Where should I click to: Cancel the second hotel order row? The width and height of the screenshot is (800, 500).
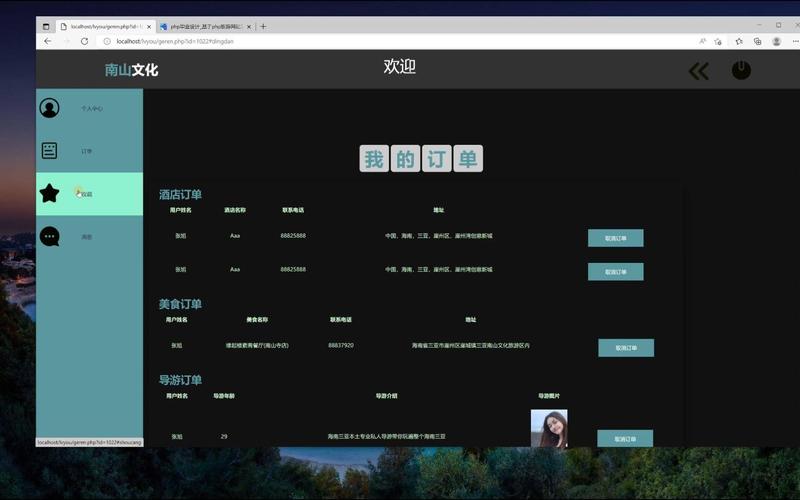pos(616,272)
